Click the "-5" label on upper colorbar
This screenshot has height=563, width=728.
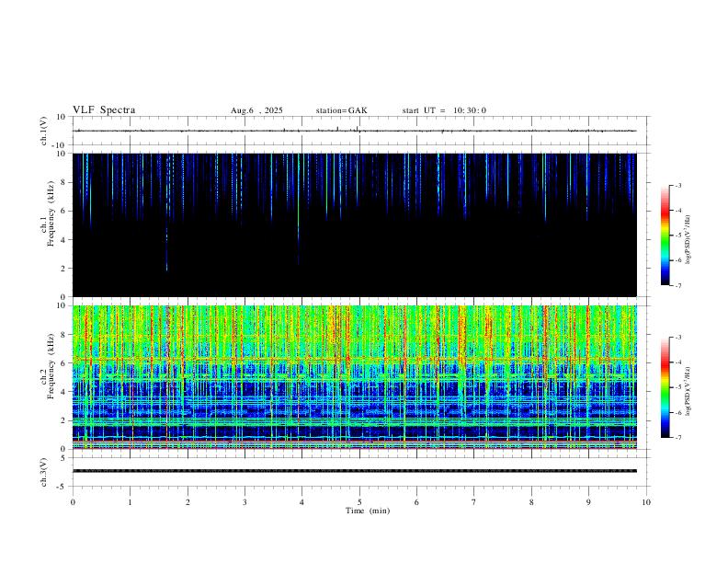(677, 236)
